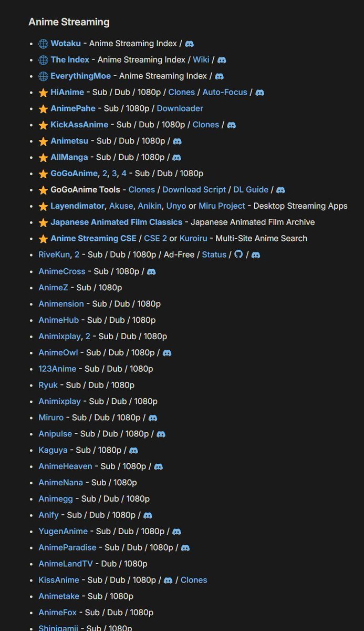Open GoGoAnime mirror 3 link
Screen dimensions: 364x631
click(x=114, y=174)
